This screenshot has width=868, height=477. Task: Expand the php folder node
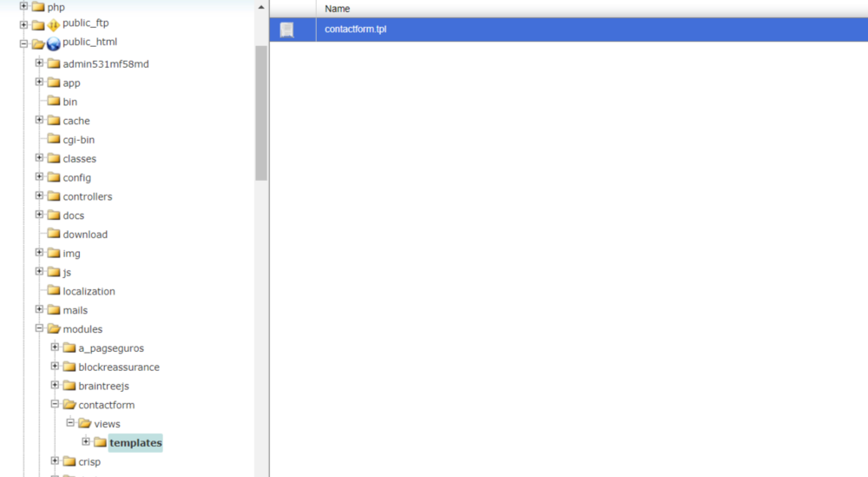click(x=23, y=6)
